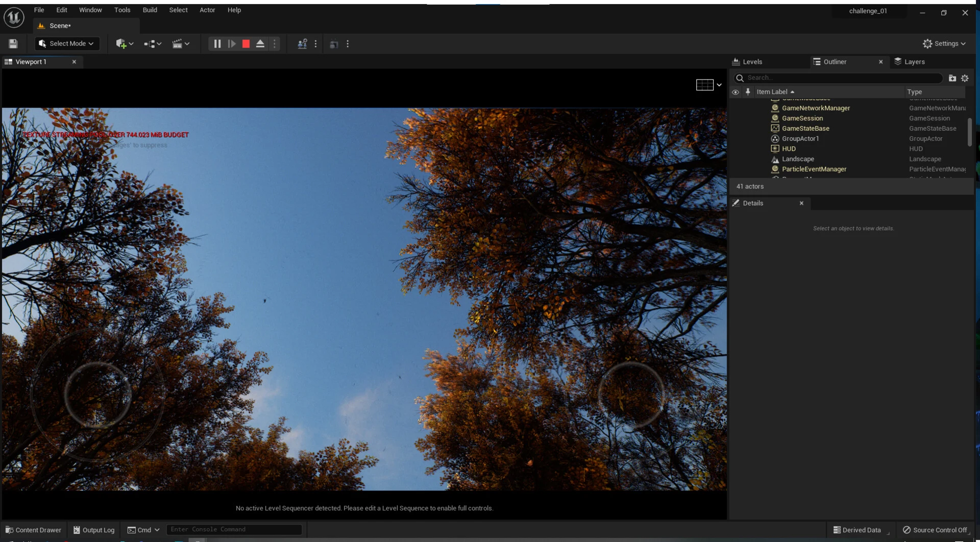Open Outliner settings gear
This screenshot has width=980, height=542.
[965, 78]
